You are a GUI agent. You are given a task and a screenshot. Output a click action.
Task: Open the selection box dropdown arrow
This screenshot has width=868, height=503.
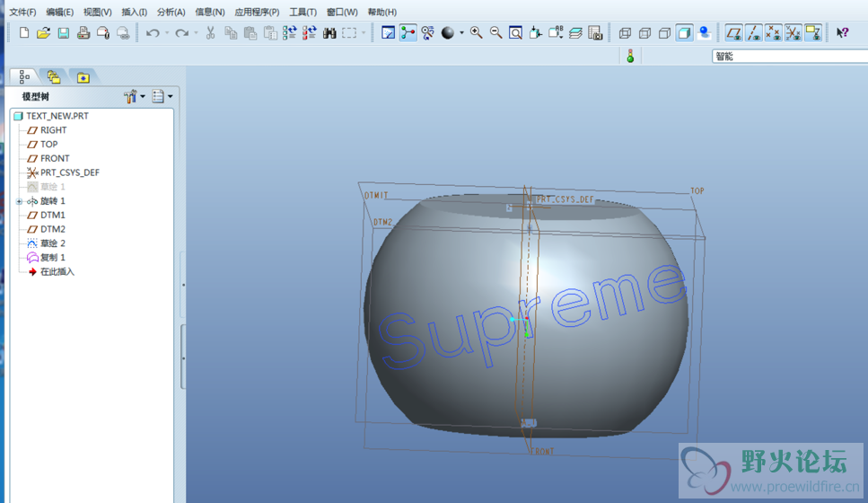(x=364, y=33)
